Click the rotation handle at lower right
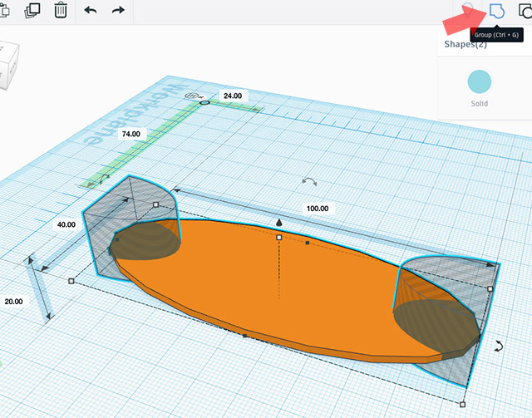This screenshot has width=532, height=418. 500,346
